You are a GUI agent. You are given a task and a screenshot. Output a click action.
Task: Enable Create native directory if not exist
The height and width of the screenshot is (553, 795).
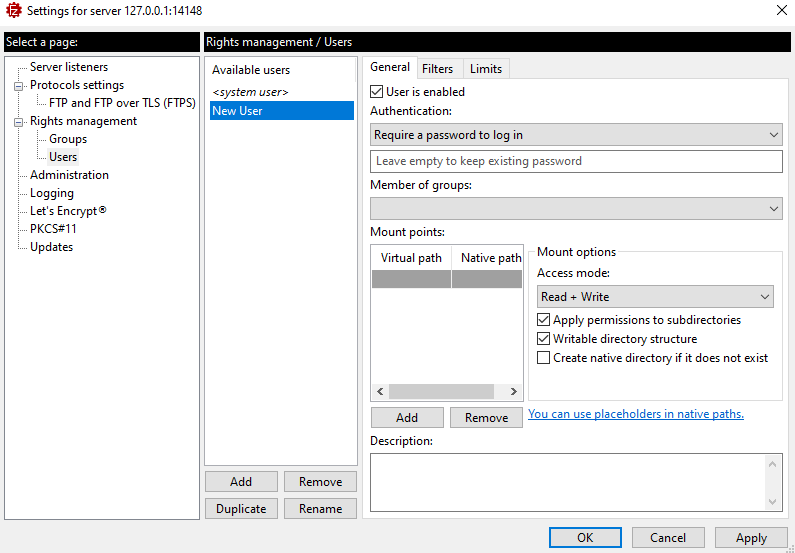[544, 358]
